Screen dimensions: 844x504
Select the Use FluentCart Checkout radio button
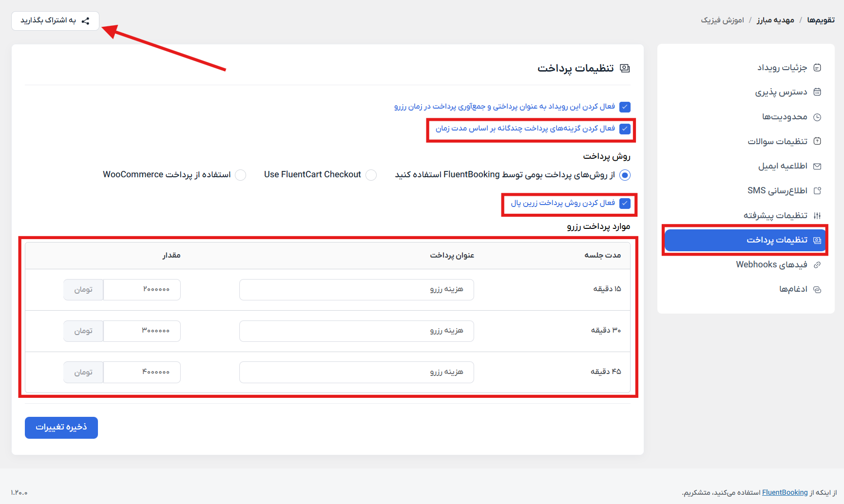pyautogui.click(x=371, y=175)
